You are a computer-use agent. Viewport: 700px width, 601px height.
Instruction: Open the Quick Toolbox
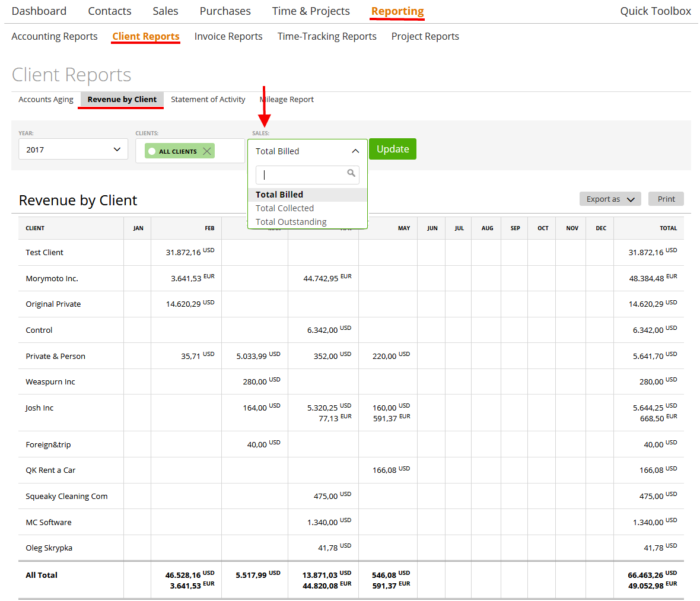click(656, 11)
